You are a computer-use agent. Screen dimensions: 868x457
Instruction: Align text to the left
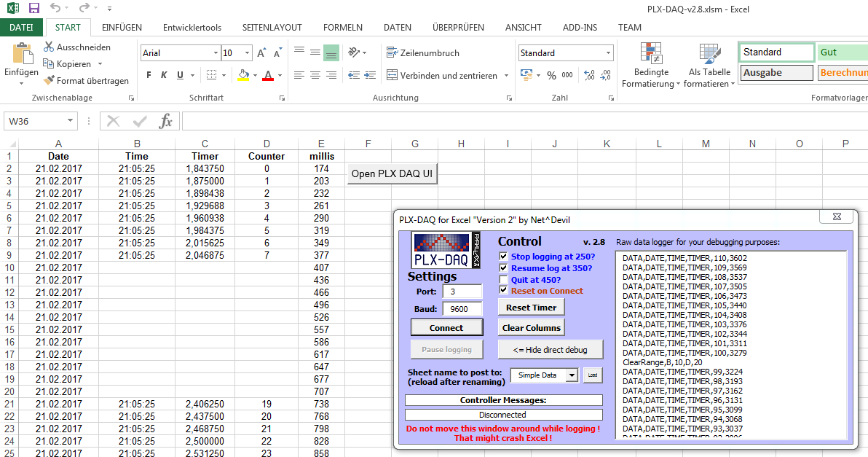pos(299,75)
